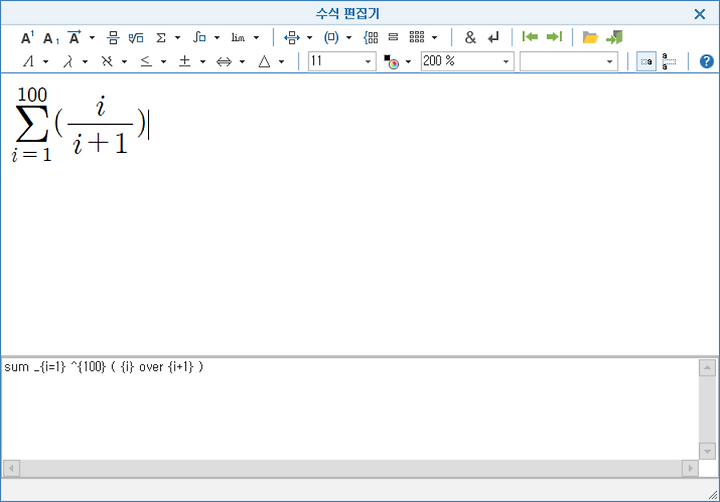Open the decoration symbols dropdown arrow

(92, 38)
